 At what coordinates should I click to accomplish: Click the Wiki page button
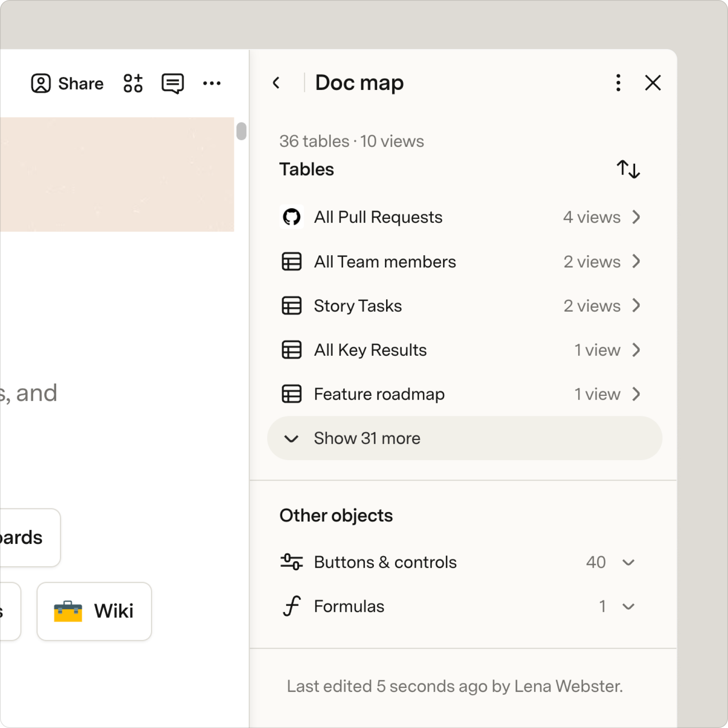point(94,611)
